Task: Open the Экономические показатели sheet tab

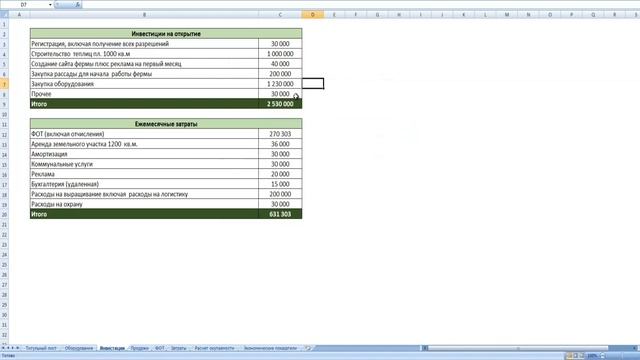Action: pos(270,348)
